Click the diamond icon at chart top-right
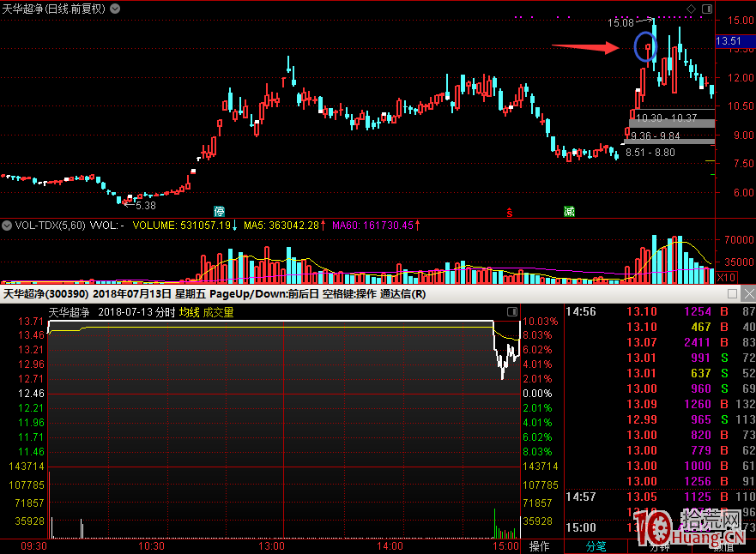The height and width of the screenshot is (554, 756). click(691, 9)
